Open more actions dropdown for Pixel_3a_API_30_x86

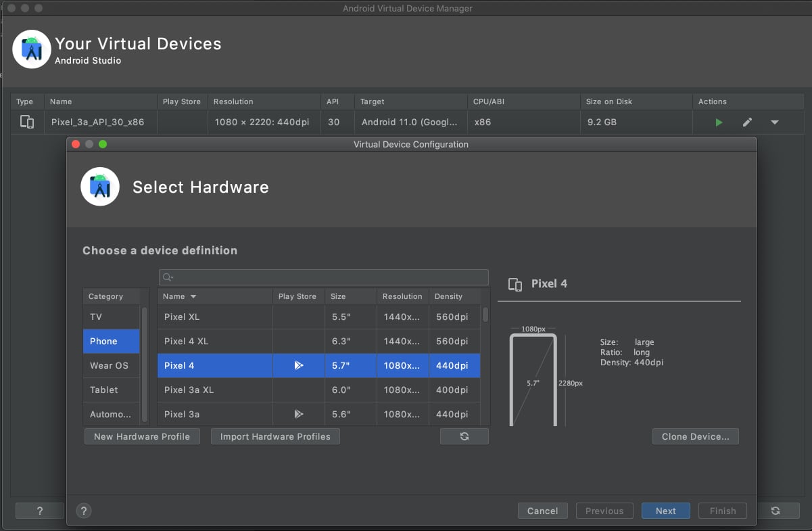click(x=775, y=122)
